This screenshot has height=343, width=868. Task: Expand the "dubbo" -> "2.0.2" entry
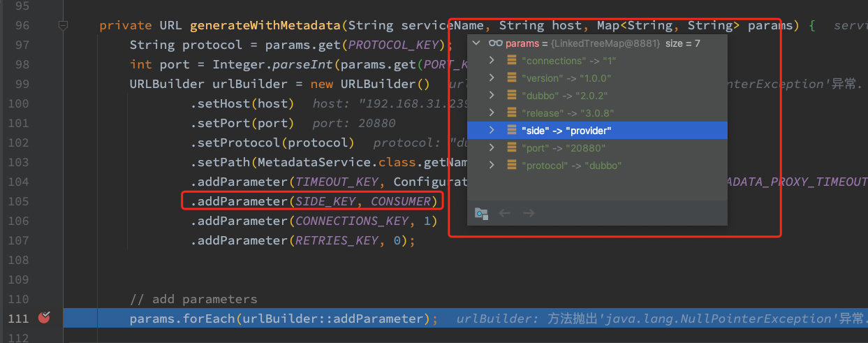pos(492,96)
